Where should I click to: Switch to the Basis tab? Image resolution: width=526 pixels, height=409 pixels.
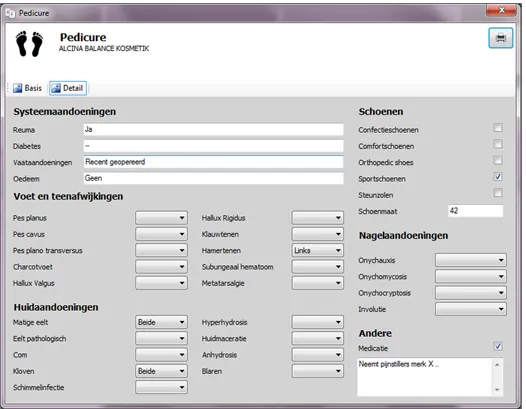[28, 88]
